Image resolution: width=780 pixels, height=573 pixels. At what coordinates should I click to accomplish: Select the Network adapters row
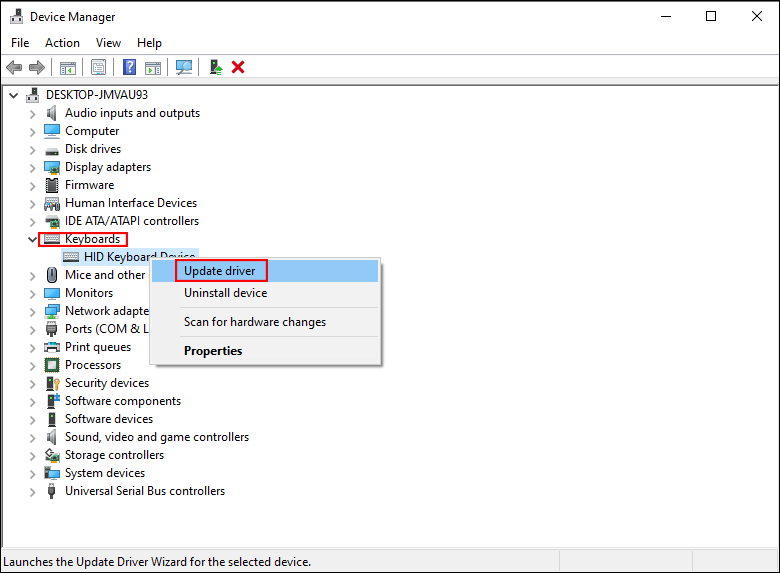point(106,311)
